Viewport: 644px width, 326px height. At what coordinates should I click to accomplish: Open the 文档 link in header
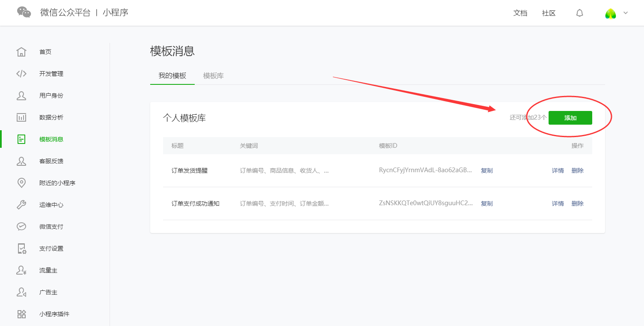pos(520,13)
